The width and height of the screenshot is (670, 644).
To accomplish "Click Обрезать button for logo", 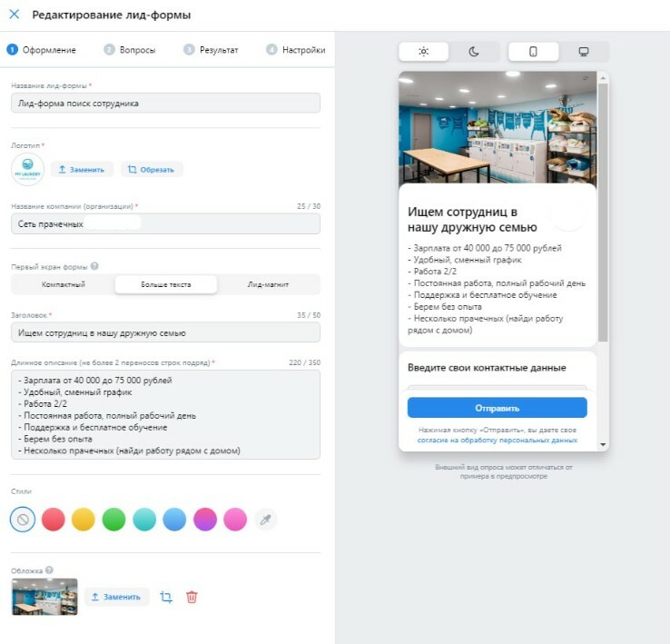I will pos(152,169).
